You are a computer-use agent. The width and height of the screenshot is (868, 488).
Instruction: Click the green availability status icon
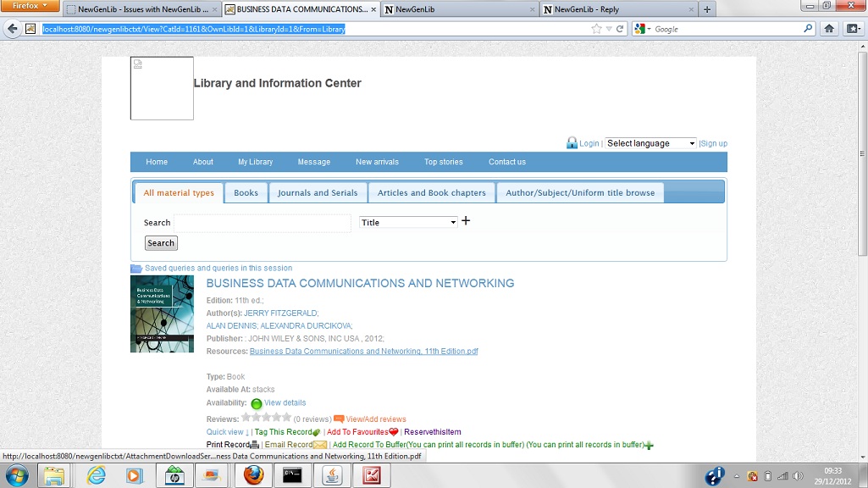[257, 403]
